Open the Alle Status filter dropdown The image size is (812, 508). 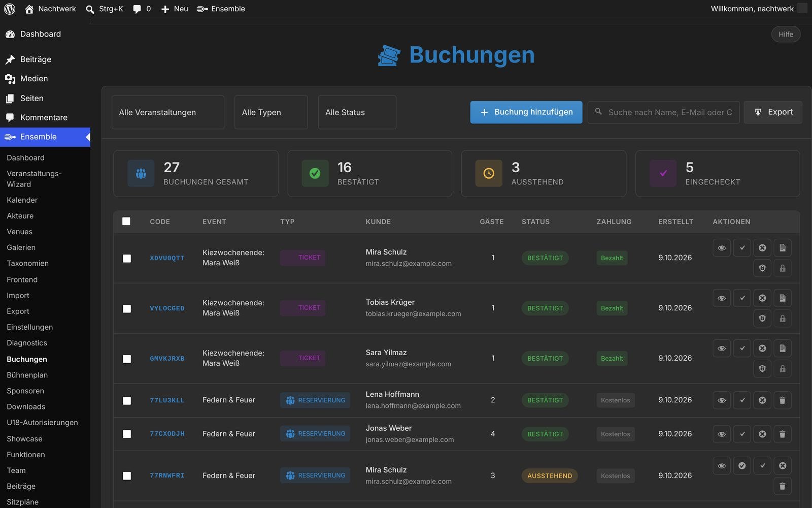tap(357, 112)
